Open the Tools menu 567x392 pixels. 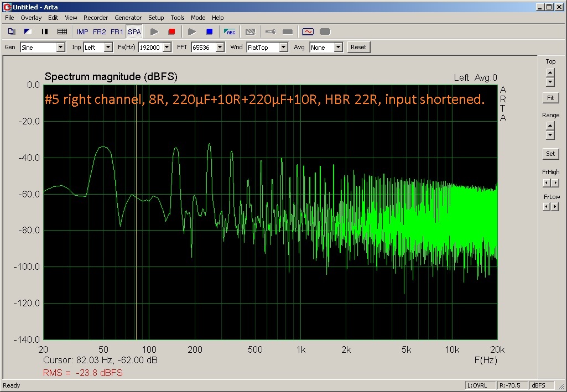(178, 18)
